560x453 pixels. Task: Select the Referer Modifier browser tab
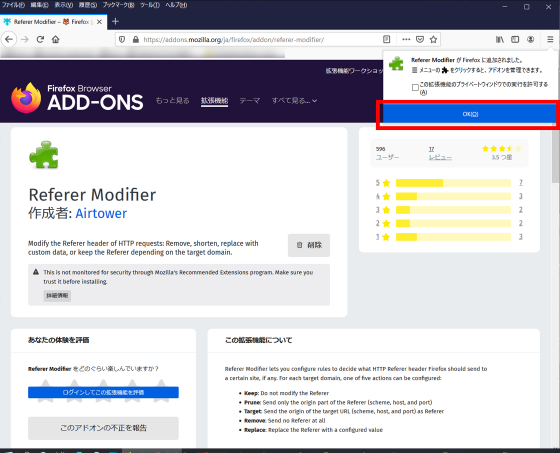click(53, 22)
